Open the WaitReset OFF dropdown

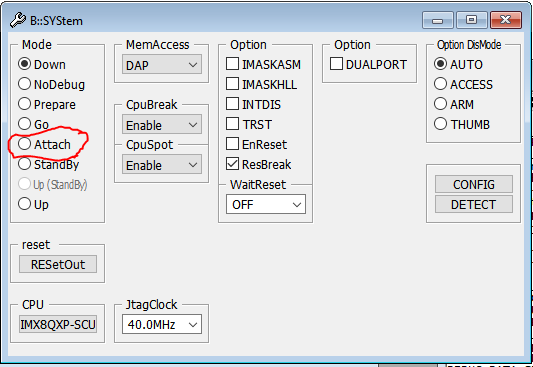[266, 205]
